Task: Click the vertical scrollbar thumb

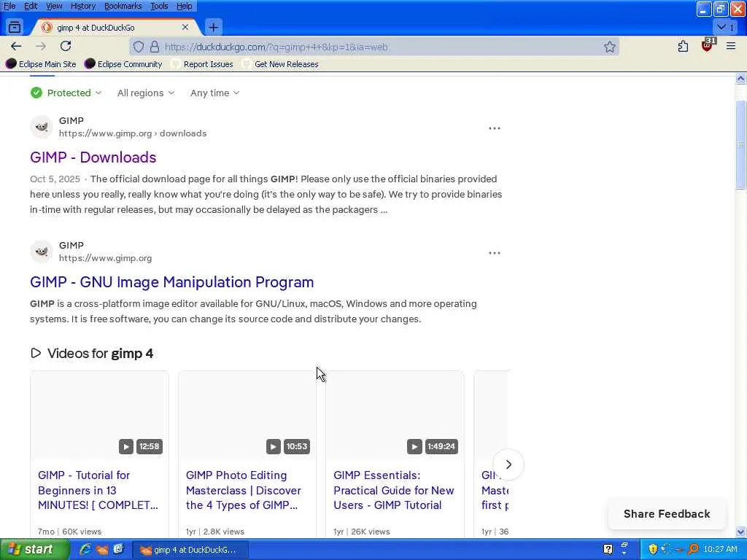Action: pos(741,145)
